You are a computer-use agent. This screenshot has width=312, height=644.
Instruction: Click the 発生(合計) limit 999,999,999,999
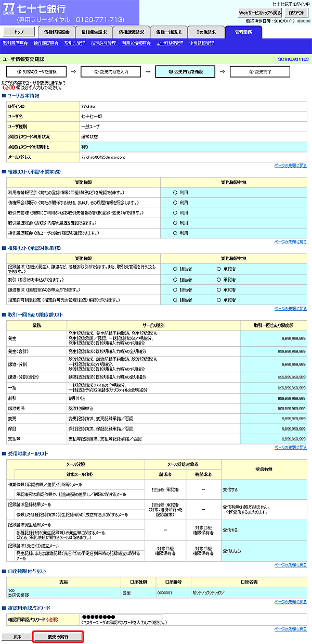(292, 351)
